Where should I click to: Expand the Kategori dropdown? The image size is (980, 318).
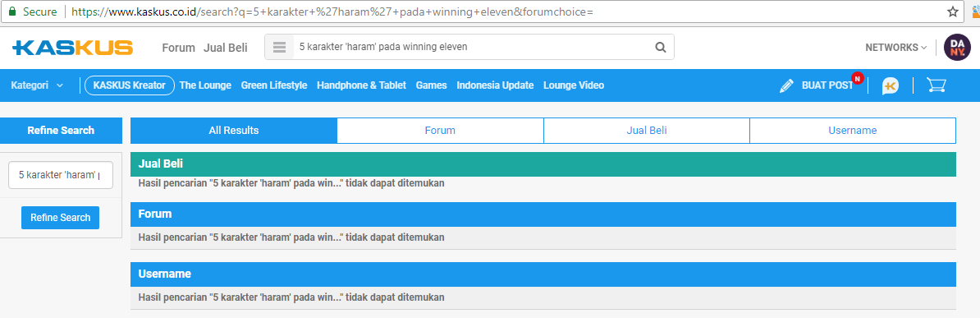click(x=37, y=85)
